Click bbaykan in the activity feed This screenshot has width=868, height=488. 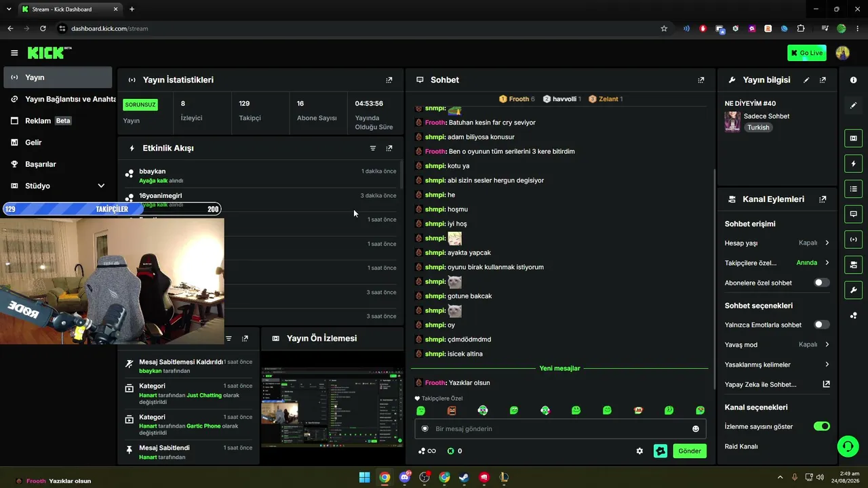pyautogui.click(x=153, y=171)
